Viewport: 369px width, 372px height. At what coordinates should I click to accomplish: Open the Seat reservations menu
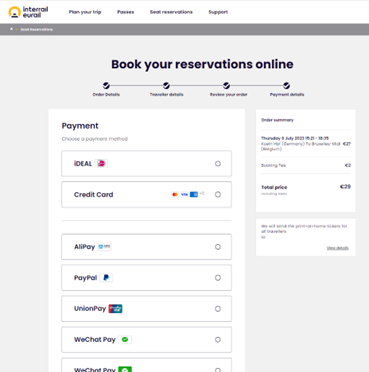pyautogui.click(x=171, y=12)
